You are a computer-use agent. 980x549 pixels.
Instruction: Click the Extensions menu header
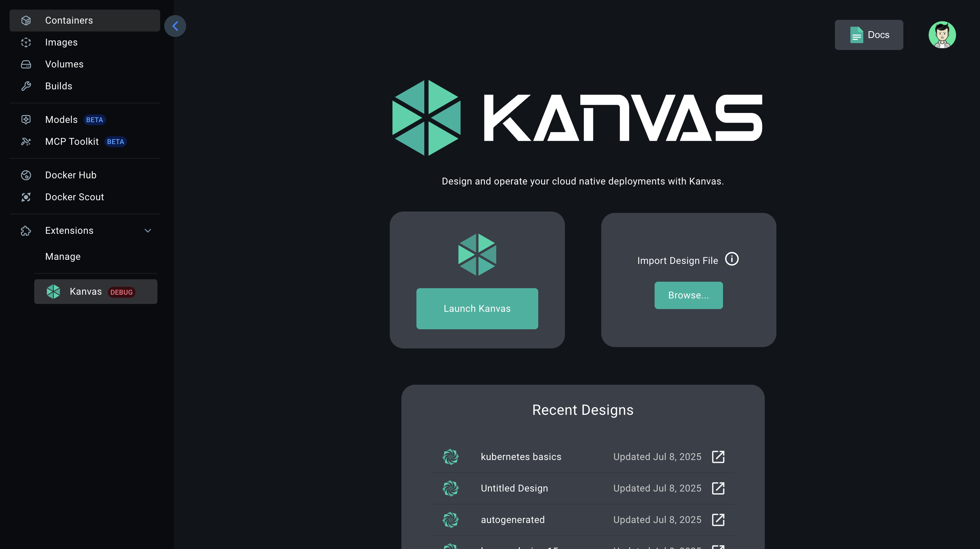(69, 231)
